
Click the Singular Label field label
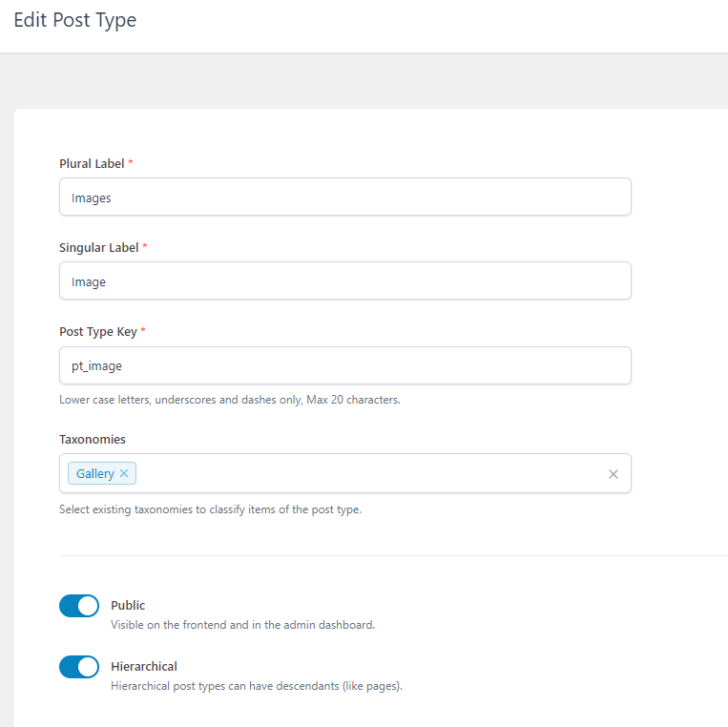pos(99,248)
